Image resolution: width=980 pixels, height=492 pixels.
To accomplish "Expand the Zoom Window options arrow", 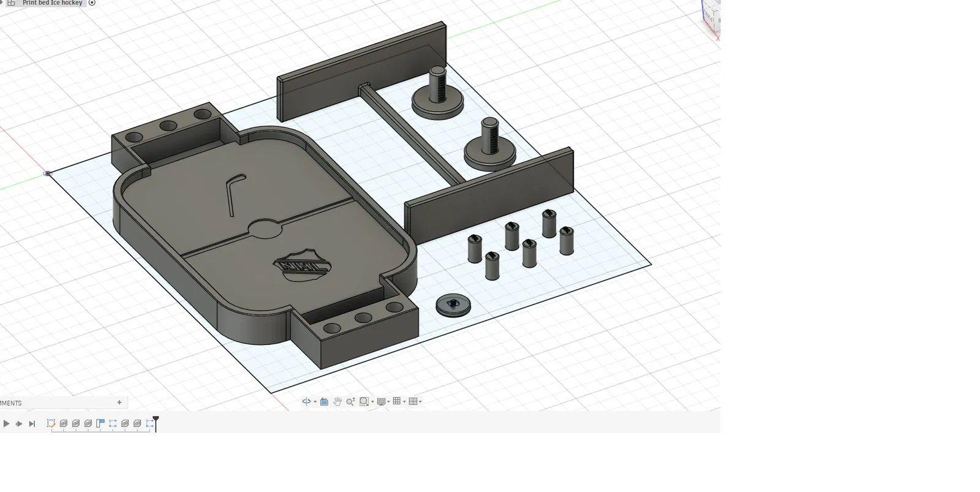I will pos(372,402).
